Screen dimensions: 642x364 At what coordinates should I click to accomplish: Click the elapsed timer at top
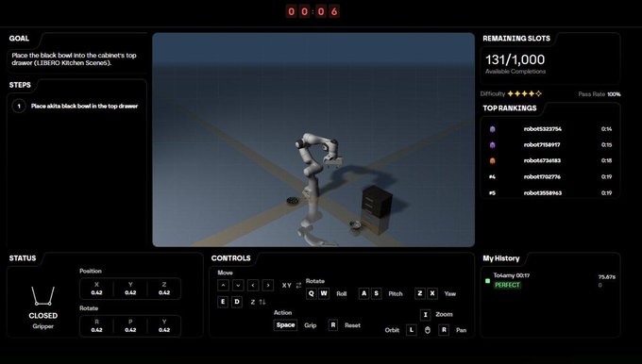(x=313, y=11)
